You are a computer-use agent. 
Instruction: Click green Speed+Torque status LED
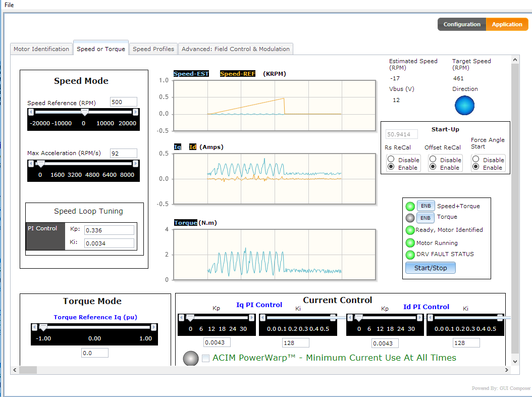(x=410, y=206)
